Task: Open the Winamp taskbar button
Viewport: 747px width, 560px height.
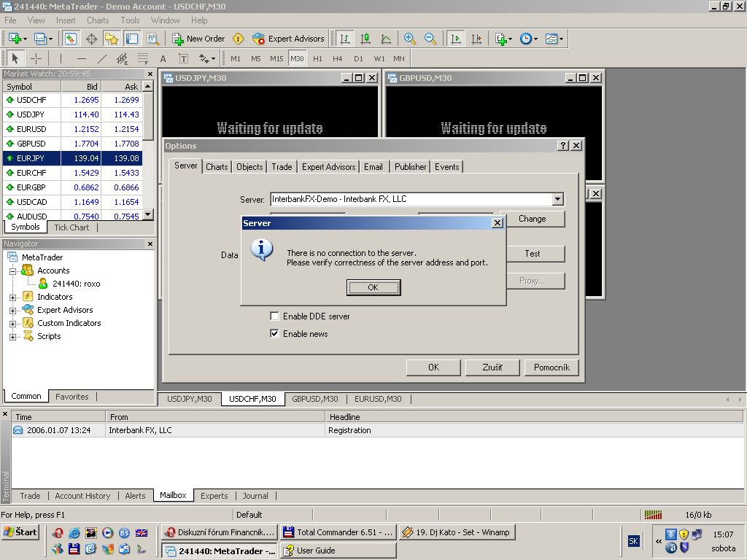Action: pos(457,532)
